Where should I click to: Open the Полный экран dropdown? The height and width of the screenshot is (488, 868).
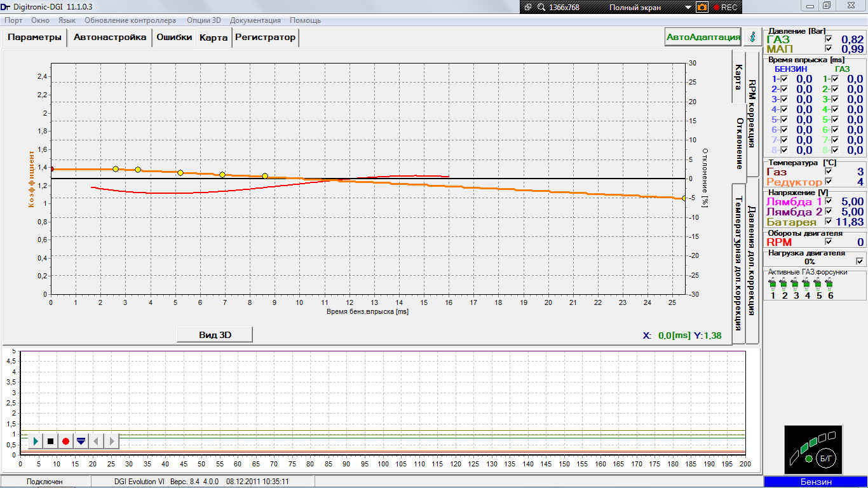click(688, 8)
